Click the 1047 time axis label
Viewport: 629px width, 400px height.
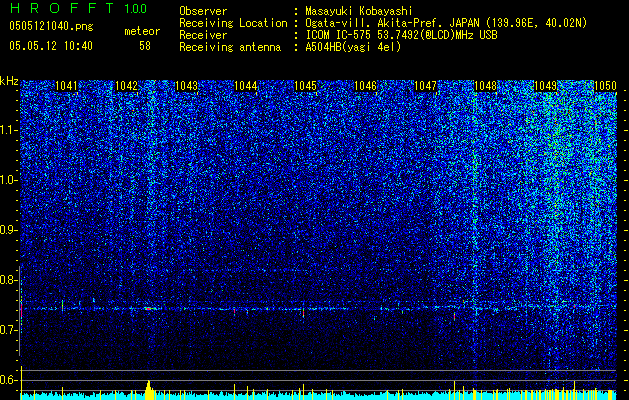(x=425, y=86)
